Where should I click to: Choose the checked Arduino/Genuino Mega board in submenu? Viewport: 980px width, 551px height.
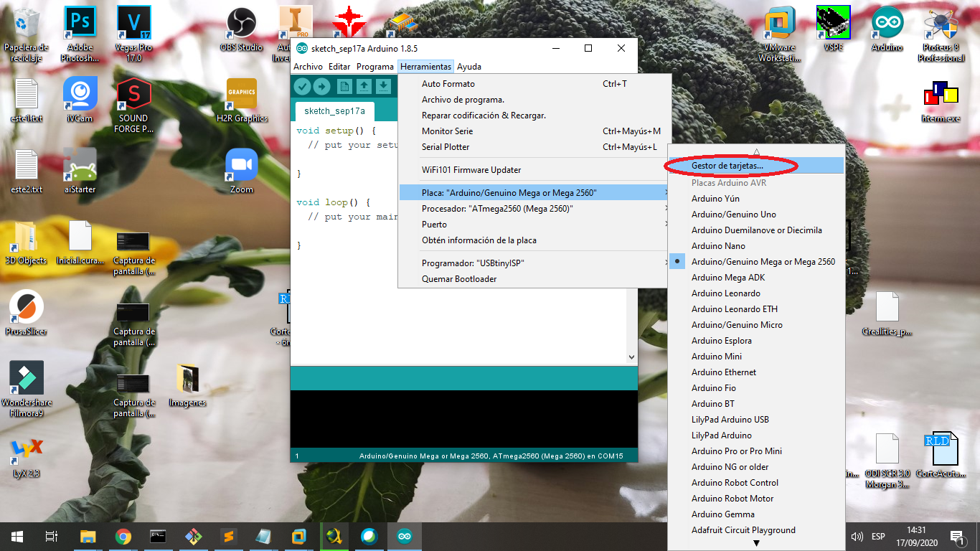click(x=756, y=262)
